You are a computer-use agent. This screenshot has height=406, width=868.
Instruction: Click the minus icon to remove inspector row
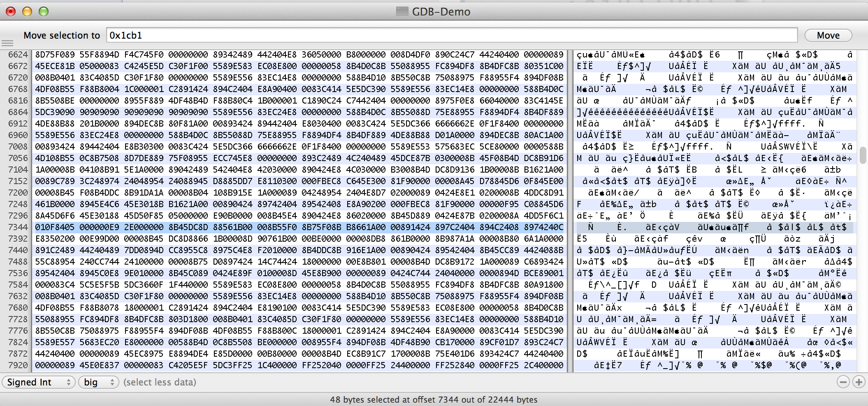pos(843,382)
